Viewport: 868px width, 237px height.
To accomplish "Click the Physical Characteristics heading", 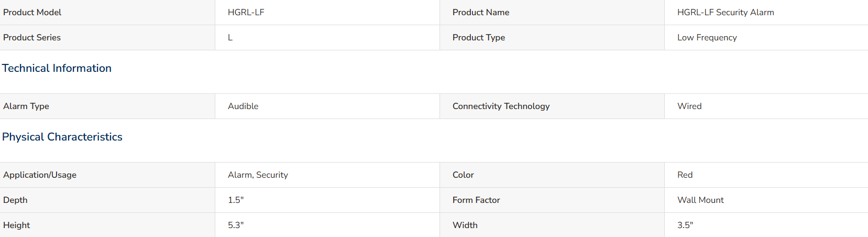I will point(62,137).
